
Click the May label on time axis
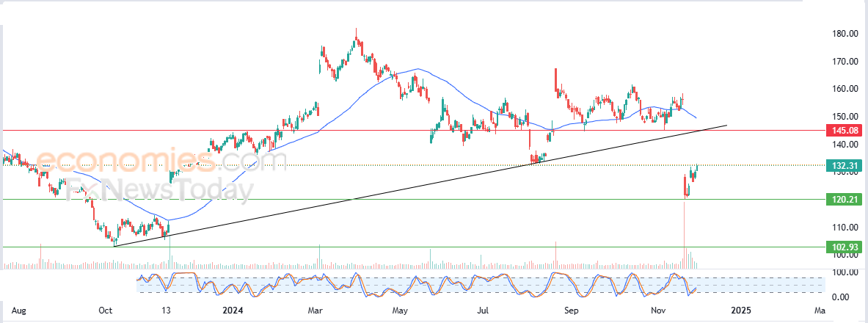(x=400, y=310)
